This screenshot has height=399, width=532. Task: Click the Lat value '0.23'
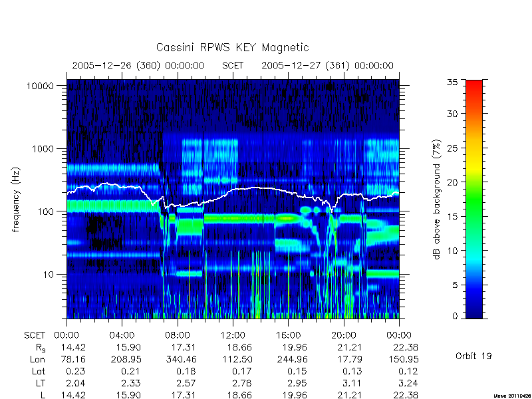point(76,371)
